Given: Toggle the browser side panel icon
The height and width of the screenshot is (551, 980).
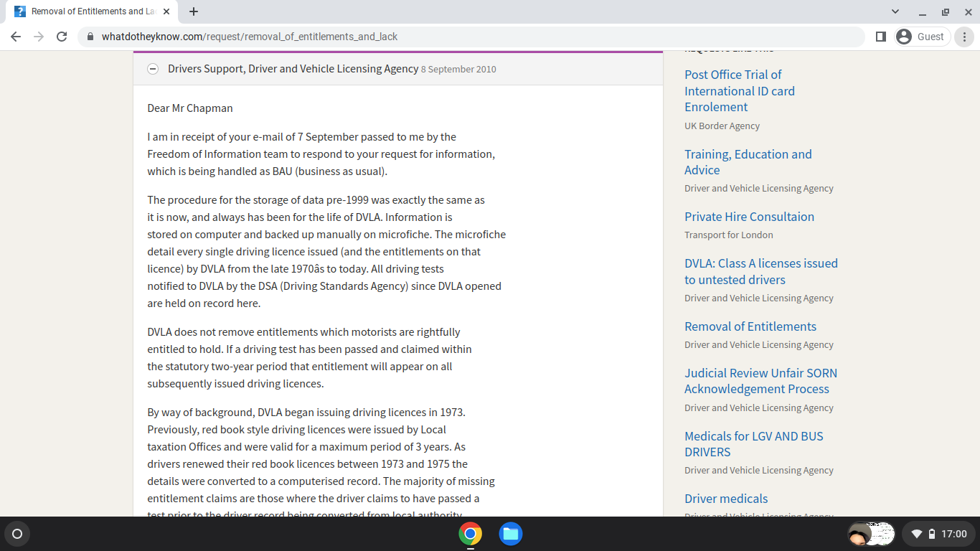Looking at the screenshot, I should pos(881,37).
